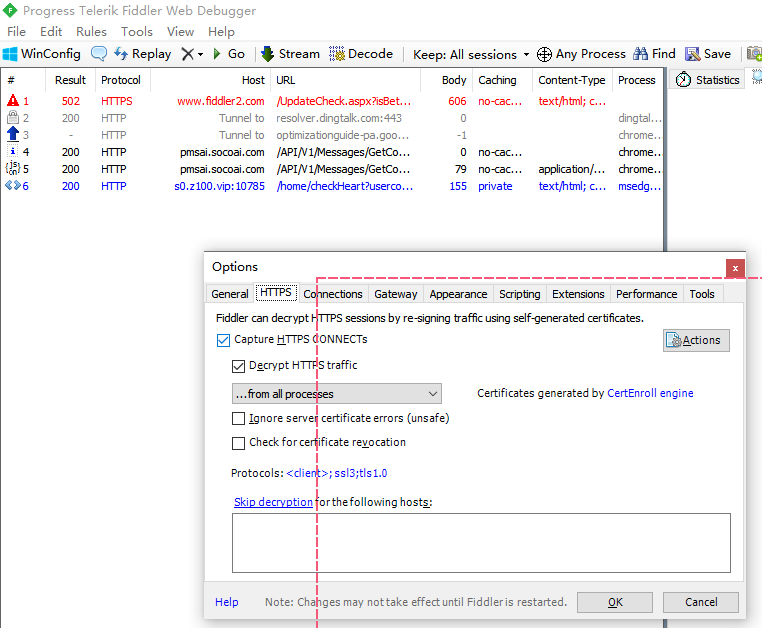Expand the Remove X dropdown arrow

(201, 55)
